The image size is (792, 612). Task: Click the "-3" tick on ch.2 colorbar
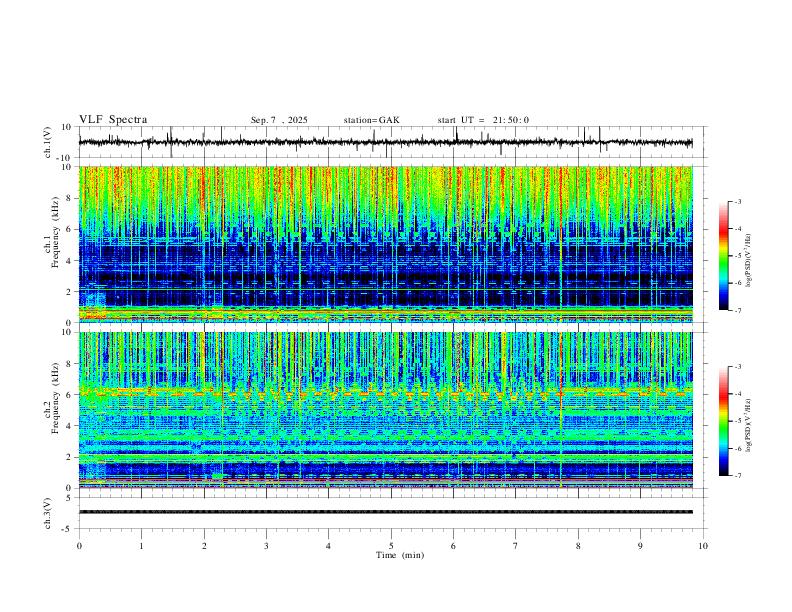tap(738, 367)
